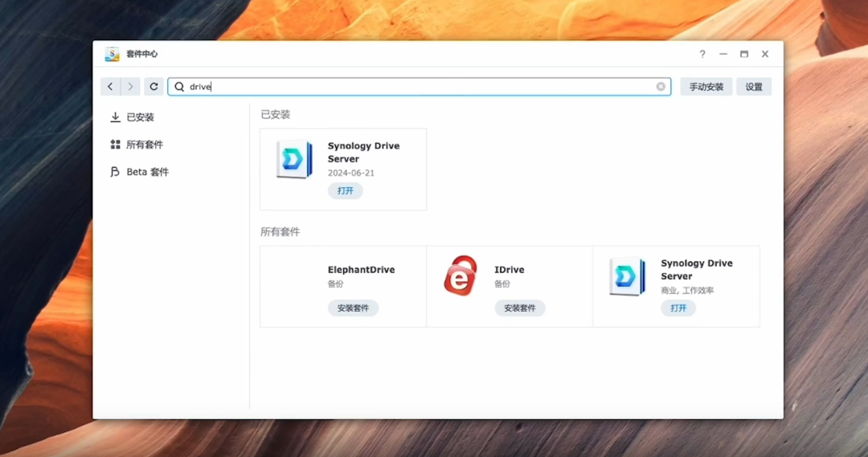Click Synology Drive Server title dated 2024-06-21
Screen dimensions: 868x457
[364, 152]
